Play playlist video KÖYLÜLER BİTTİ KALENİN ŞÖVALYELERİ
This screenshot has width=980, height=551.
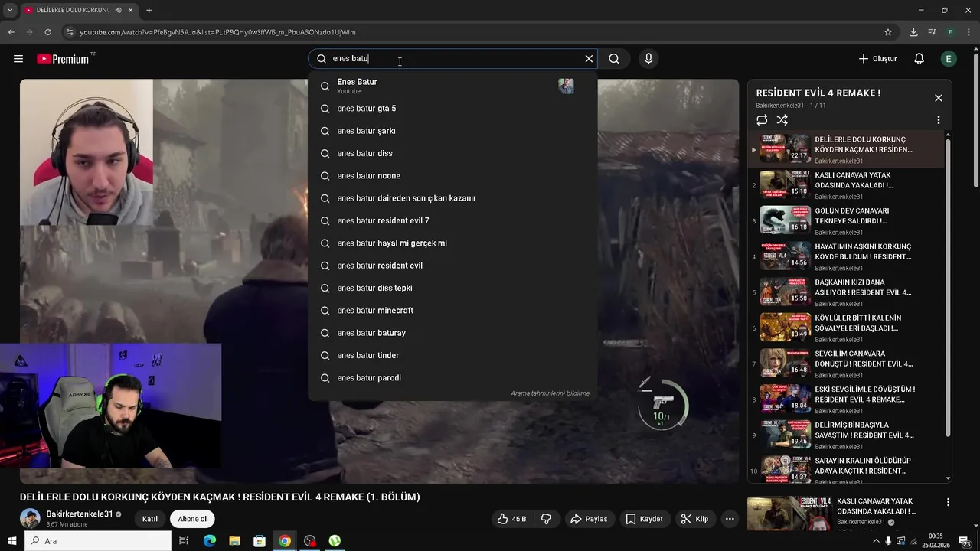(846, 328)
